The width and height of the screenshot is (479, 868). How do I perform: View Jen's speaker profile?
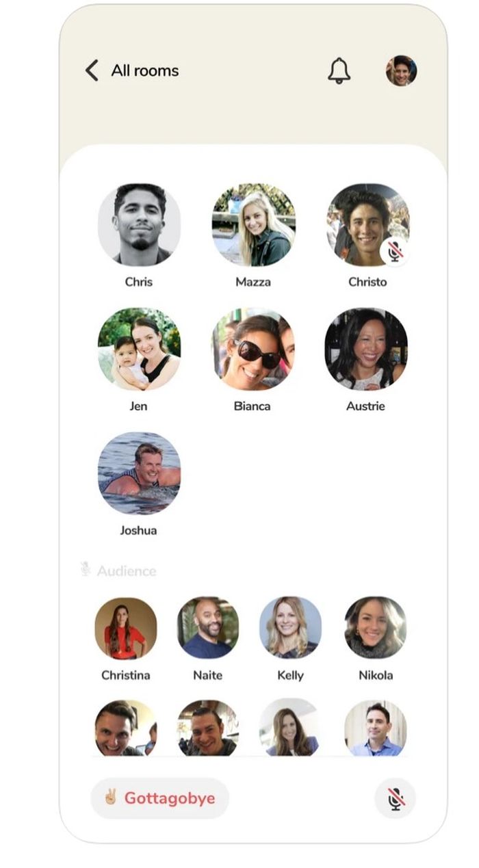(x=139, y=349)
